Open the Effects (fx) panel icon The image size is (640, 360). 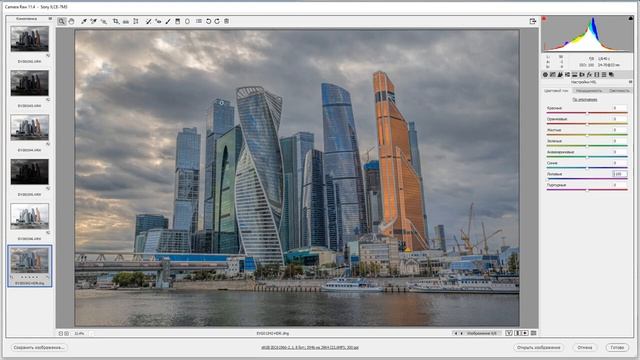tap(589, 75)
